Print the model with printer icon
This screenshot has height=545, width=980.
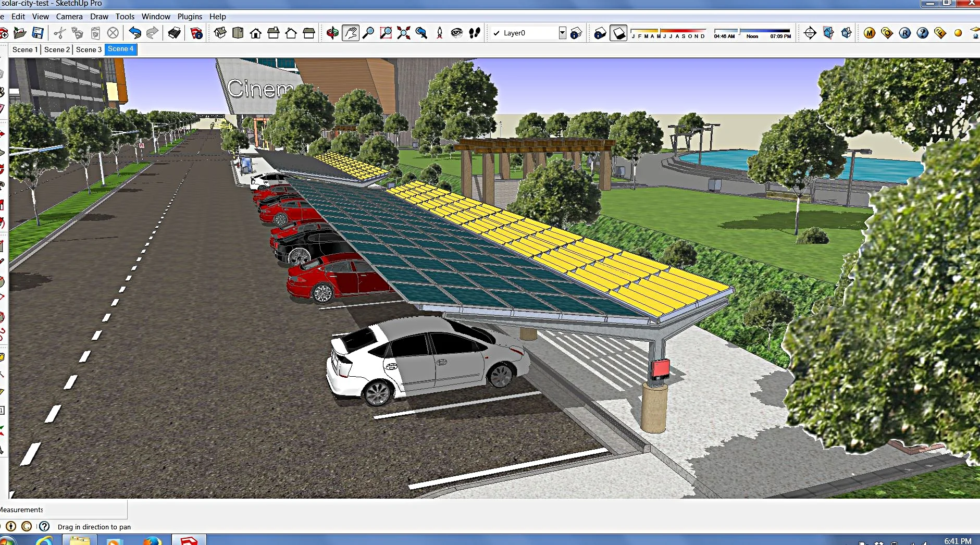click(175, 33)
